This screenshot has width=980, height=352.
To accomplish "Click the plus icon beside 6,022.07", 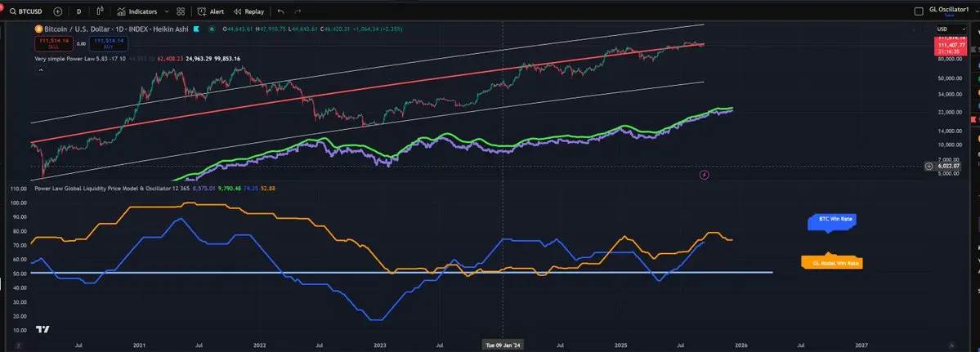I will tap(929, 166).
